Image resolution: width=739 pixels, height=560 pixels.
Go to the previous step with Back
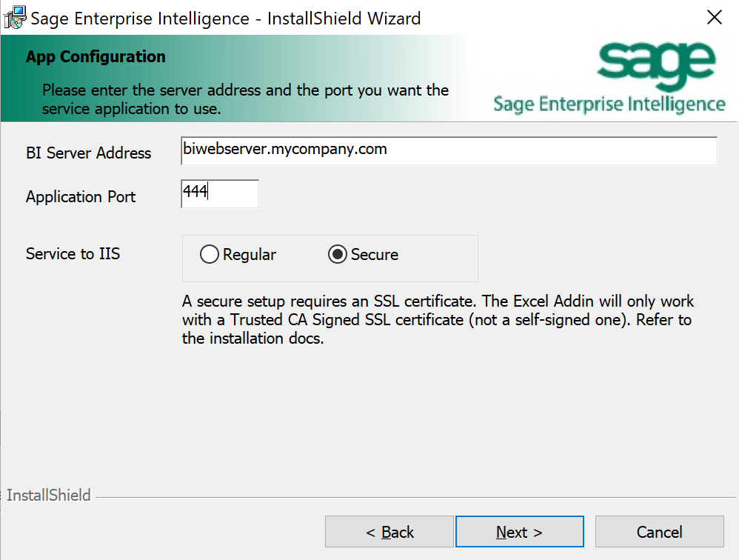pos(389,532)
